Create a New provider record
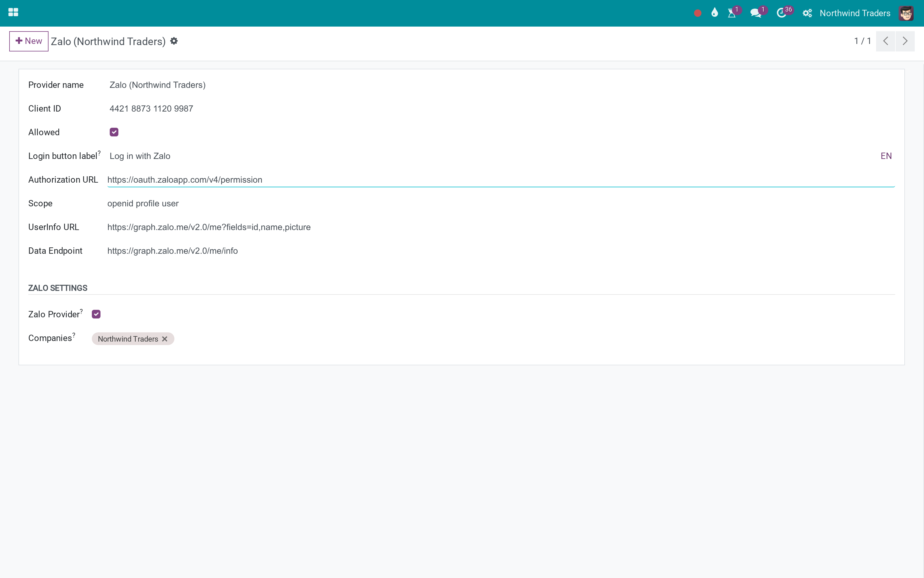Image resolution: width=924 pixels, height=578 pixels. pyautogui.click(x=29, y=41)
